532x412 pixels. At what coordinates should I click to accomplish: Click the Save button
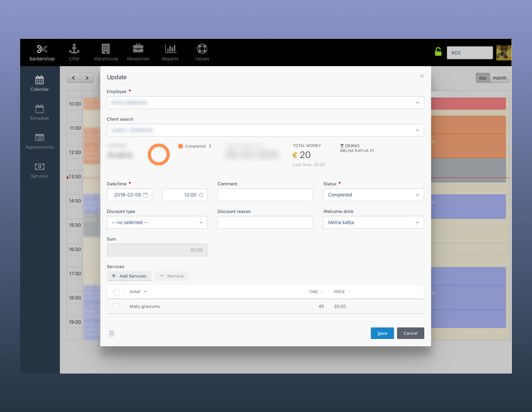pos(382,333)
